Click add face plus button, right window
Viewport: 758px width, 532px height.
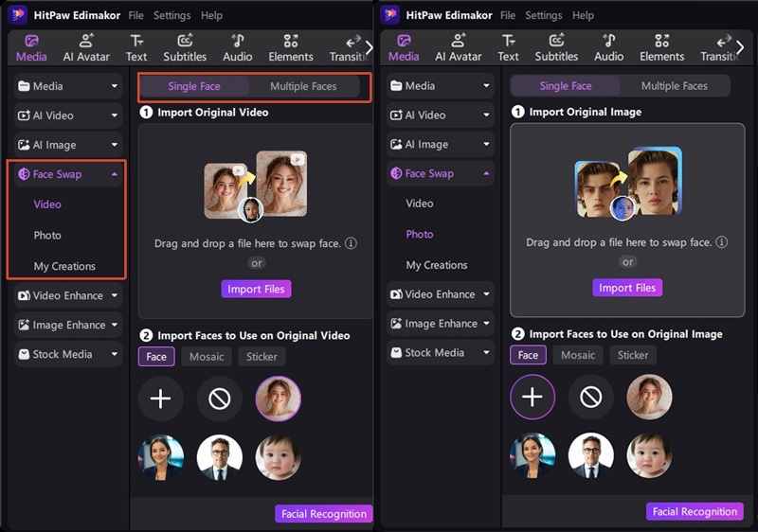[x=532, y=397]
